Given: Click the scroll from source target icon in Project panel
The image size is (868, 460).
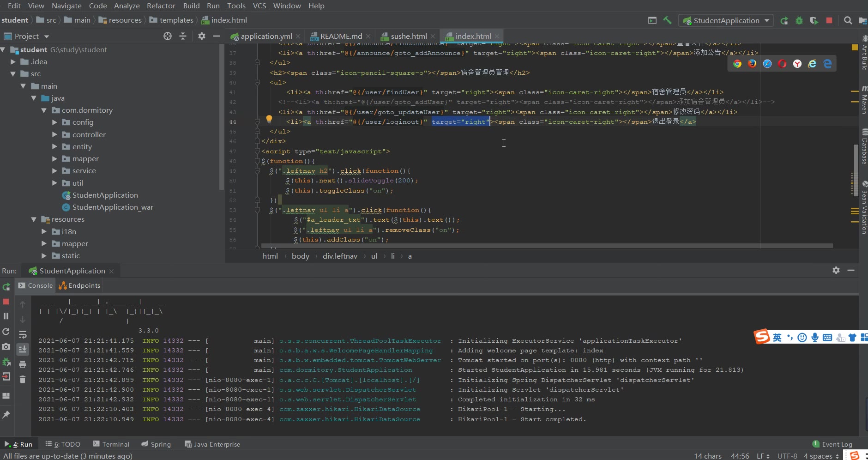Looking at the screenshot, I should tap(168, 36).
